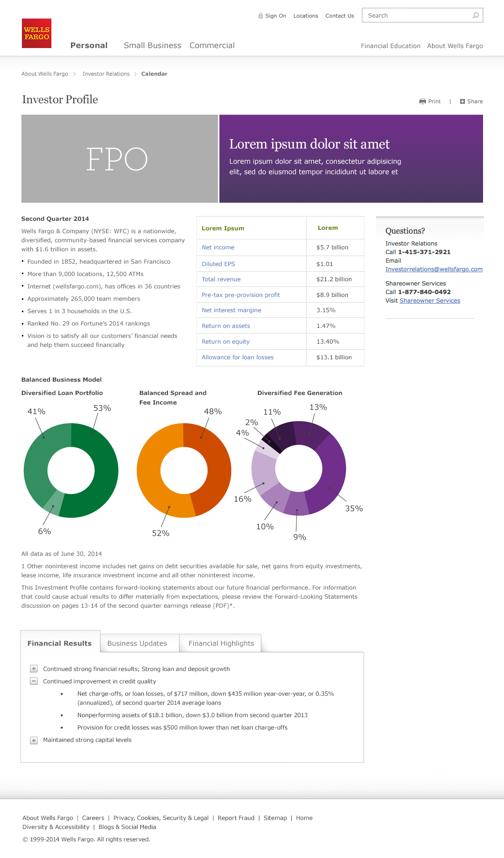Screen dimensions: 504x858
Task: Click the Sign On lock icon
Action: pyautogui.click(x=260, y=15)
